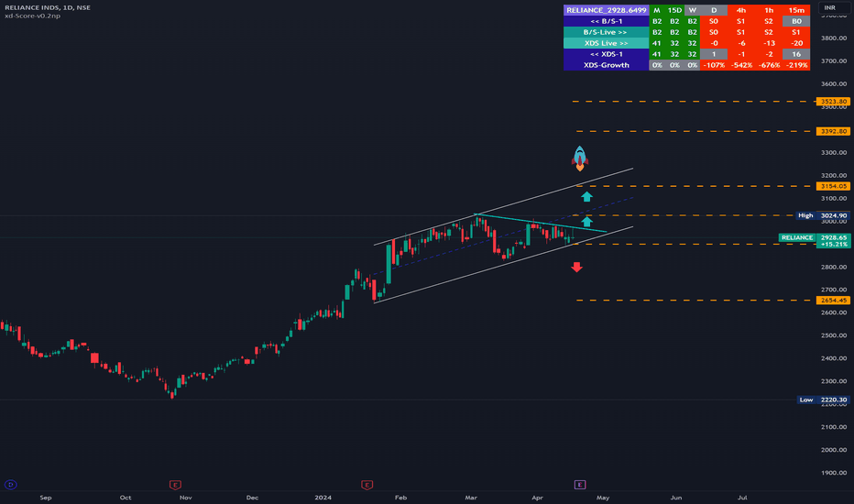
Task: Select the xd-Score-v0.2np indicator label
Action: 32,16
